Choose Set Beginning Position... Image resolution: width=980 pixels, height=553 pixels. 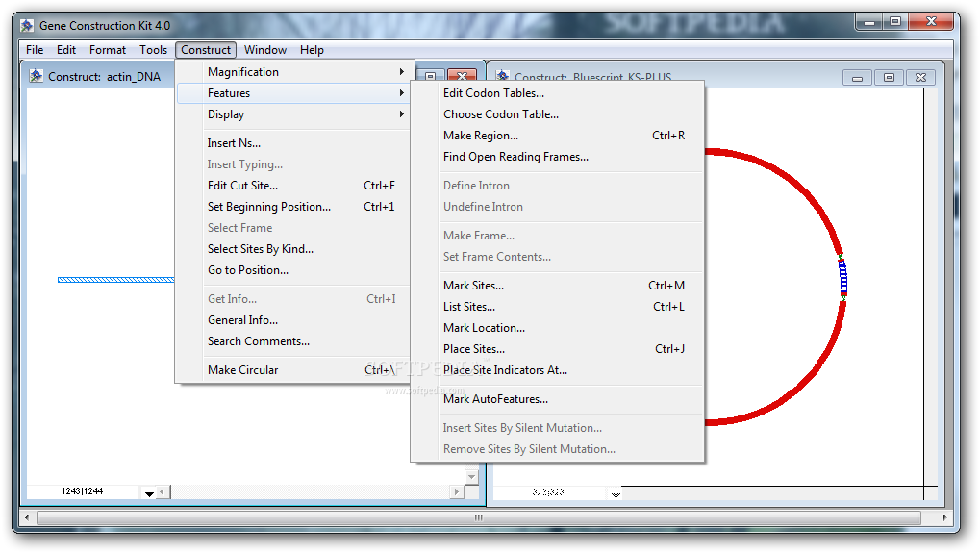[292, 207]
